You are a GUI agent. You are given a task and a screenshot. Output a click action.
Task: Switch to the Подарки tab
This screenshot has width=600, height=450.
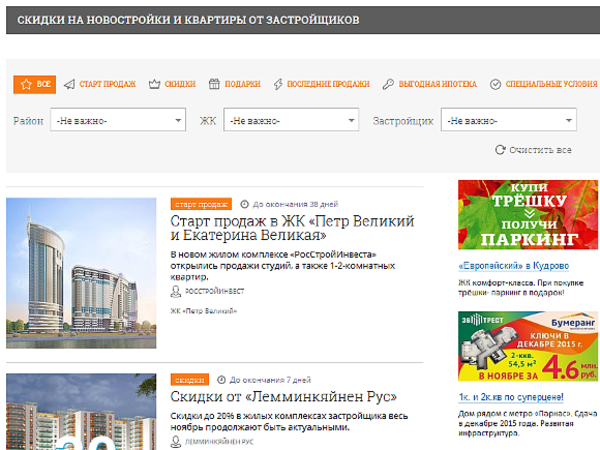(x=235, y=84)
